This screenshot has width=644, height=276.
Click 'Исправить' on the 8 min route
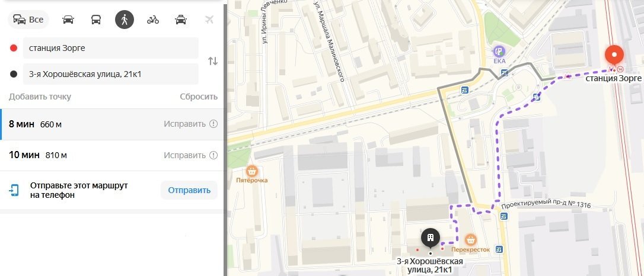coord(184,124)
